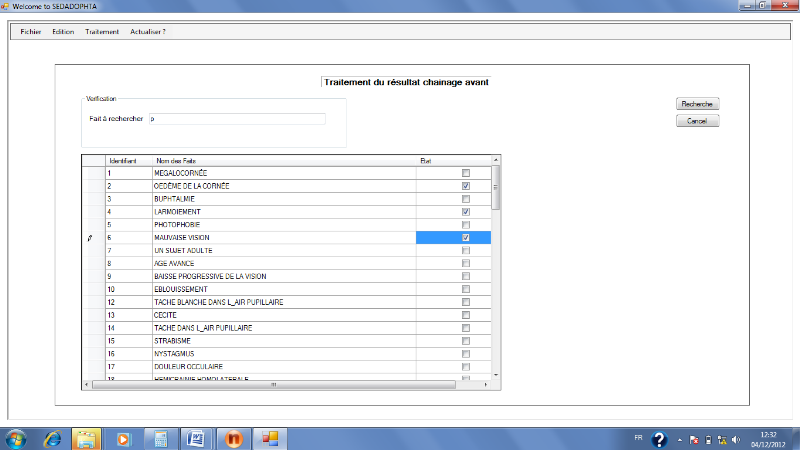Launch Internet Explorer from the taskbar
This screenshot has width=800, height=450.
(x=53, y=439)
